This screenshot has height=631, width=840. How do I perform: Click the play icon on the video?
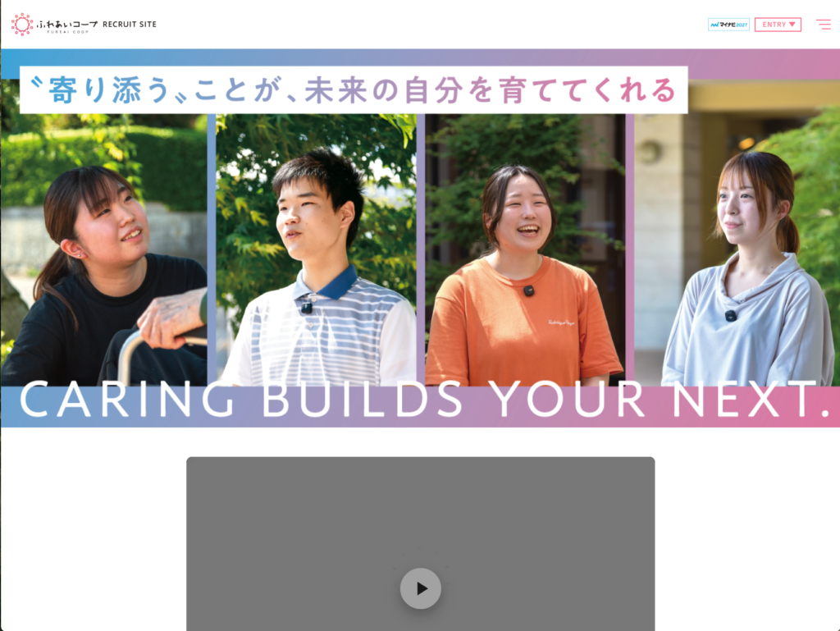click(x=421, y=588)
